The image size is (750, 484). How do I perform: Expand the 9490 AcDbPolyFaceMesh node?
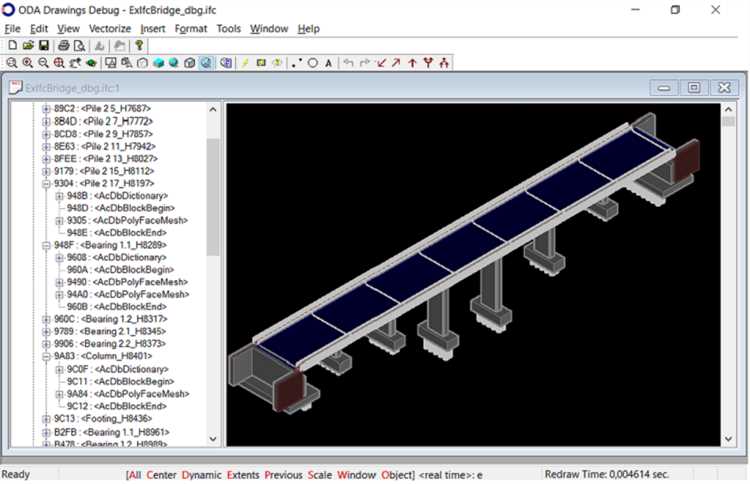pyautogui.click(x=59, y=282)
